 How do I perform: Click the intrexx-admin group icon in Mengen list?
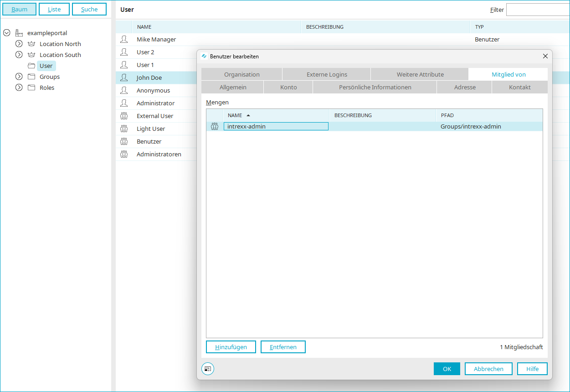pos(215,127)
